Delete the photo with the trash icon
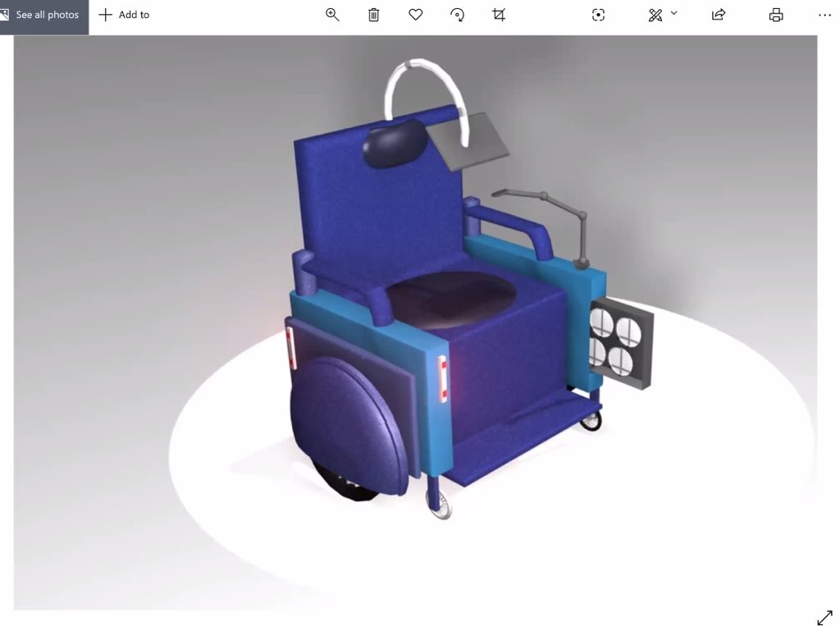Image resolution: width=840 pixels, height=626 pixels. [x=374, y=15]
